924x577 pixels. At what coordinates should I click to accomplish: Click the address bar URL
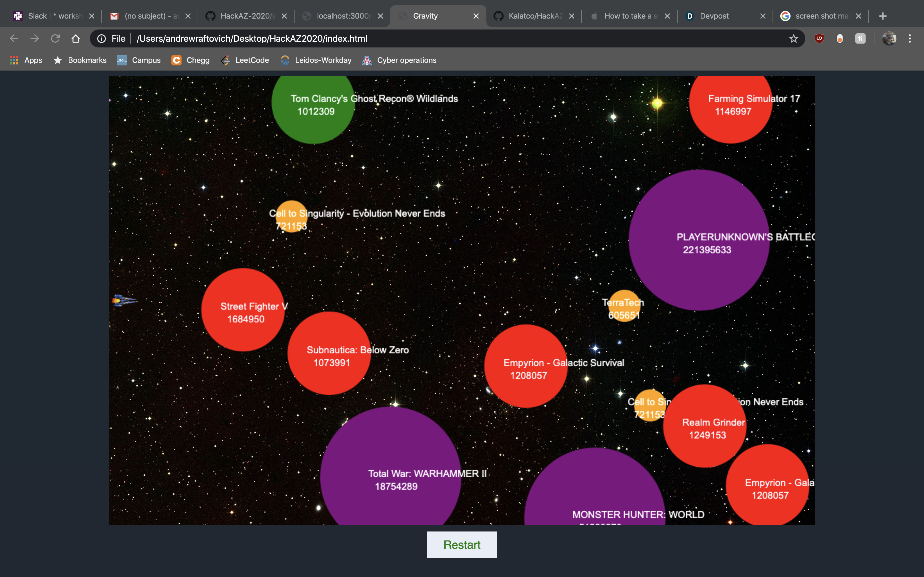pos(252,38)
